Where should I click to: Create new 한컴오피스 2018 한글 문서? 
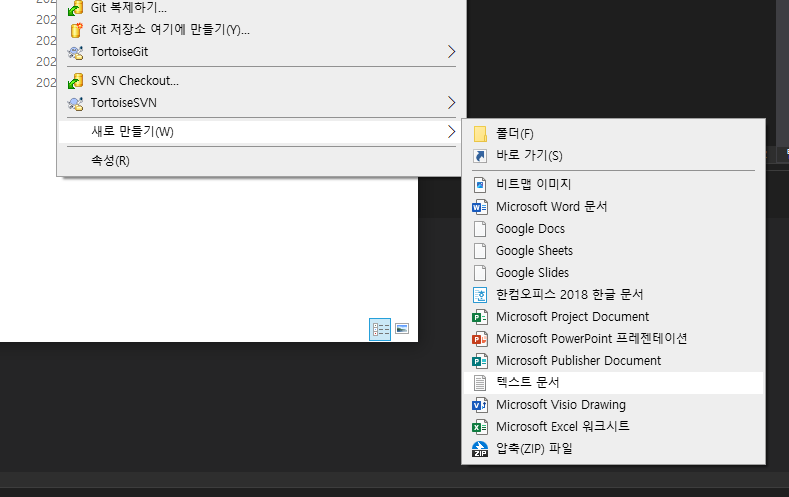tap(613, 295)
